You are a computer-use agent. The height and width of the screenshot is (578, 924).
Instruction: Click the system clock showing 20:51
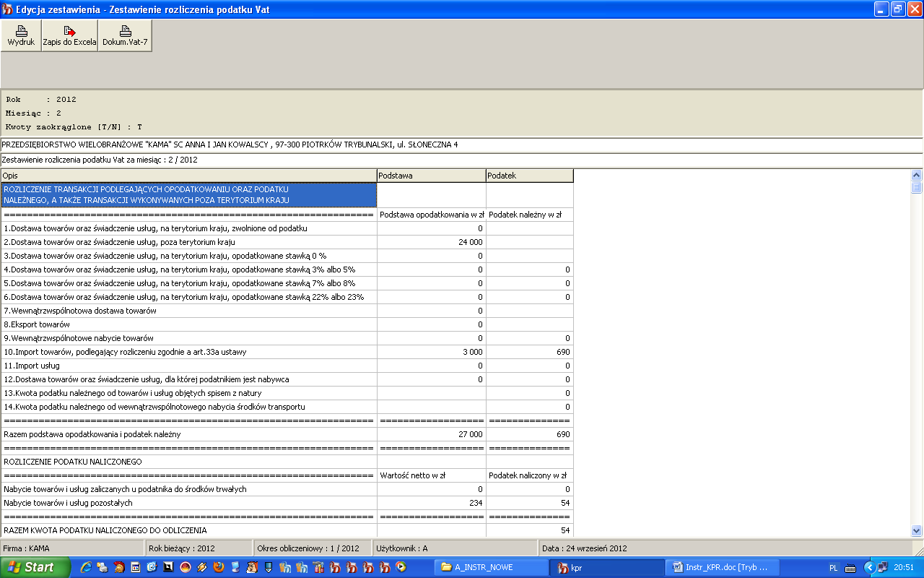pos(904,568)
